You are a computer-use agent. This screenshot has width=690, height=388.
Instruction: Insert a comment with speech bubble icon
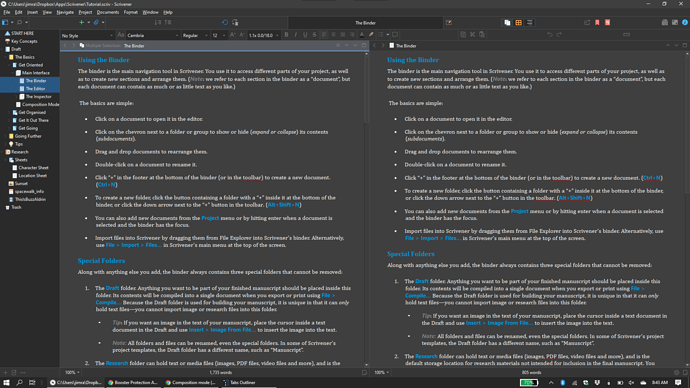point(395,35)
